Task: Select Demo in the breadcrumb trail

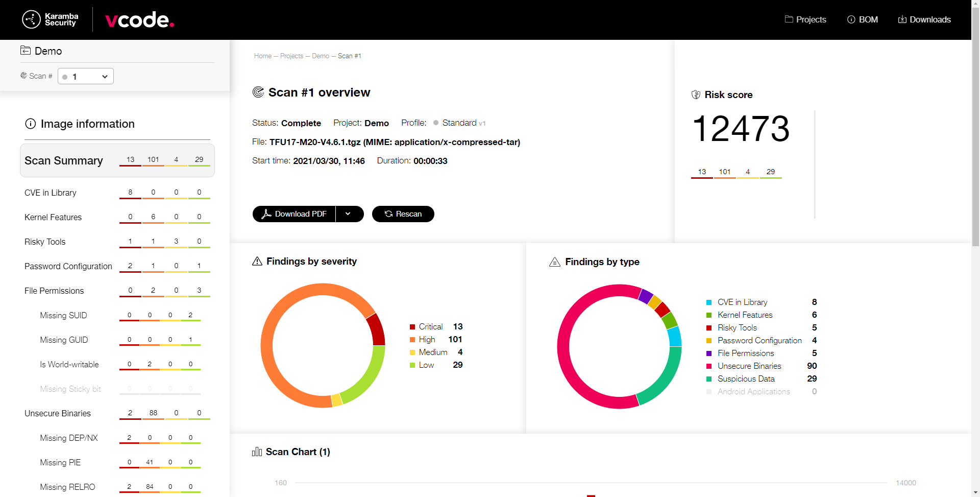Action: (321, 56)
